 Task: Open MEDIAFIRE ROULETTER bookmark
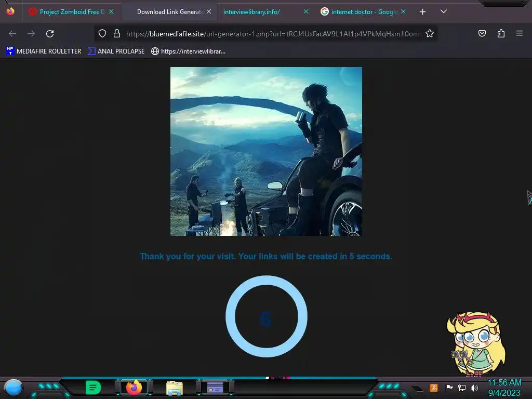[x=44, y=51]
